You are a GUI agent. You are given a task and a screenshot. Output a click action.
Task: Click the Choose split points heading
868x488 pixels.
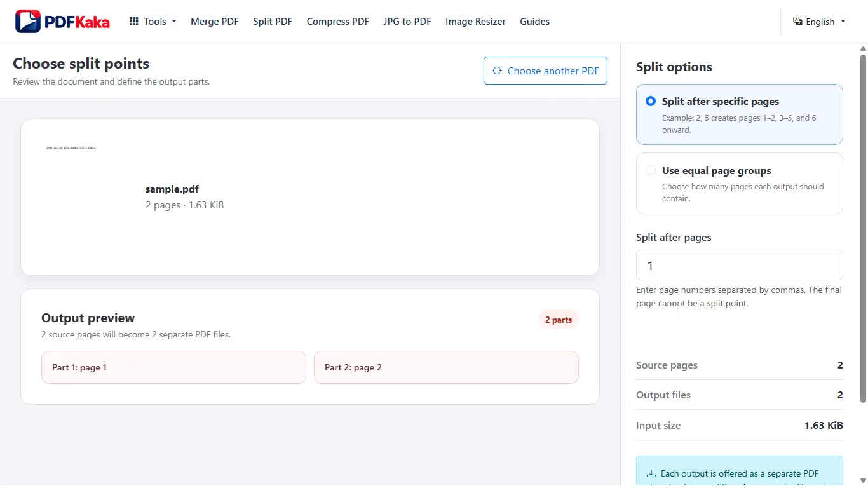tap(81, 64)
